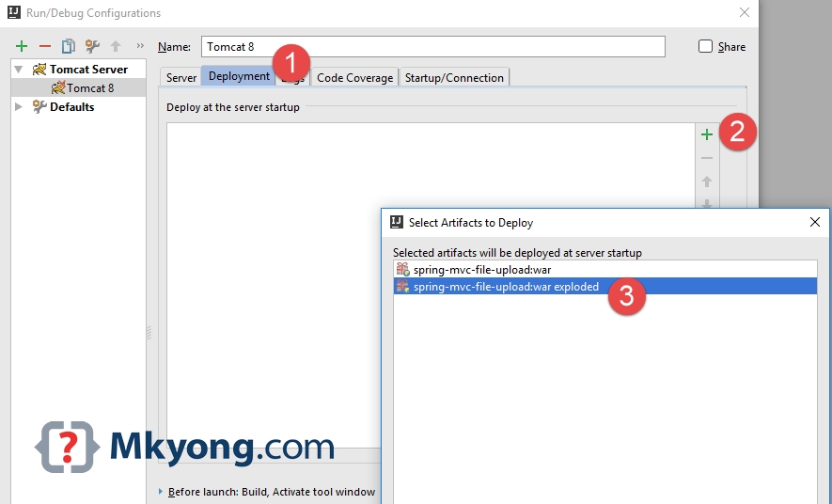
Task: Select Tomcat 8 configuration in tree
Action: coord(89,88)
